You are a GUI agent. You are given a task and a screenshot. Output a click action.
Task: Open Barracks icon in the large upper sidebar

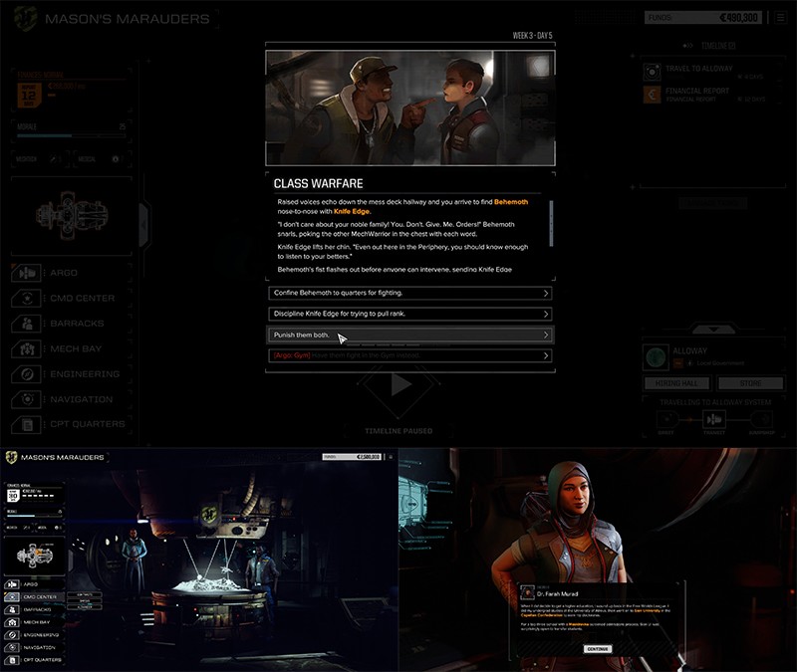[x=27, y=324]
